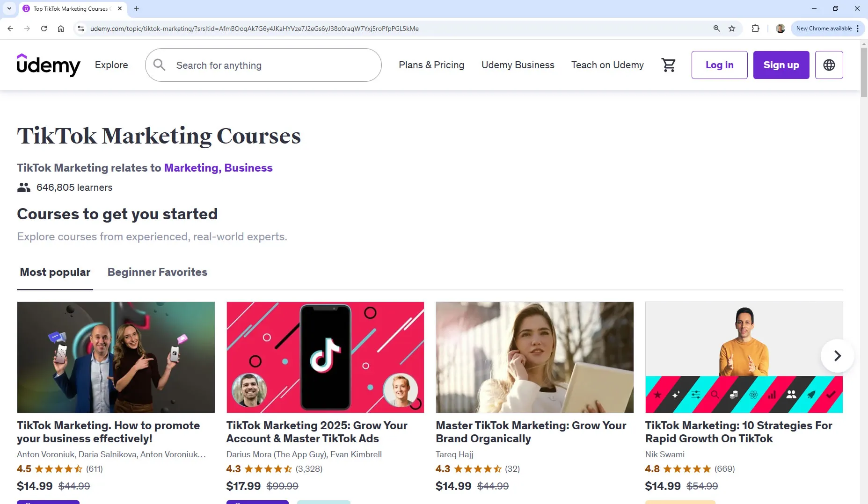Open the zoom indicator in address bar
868x504 pixels.
point(716,29)
